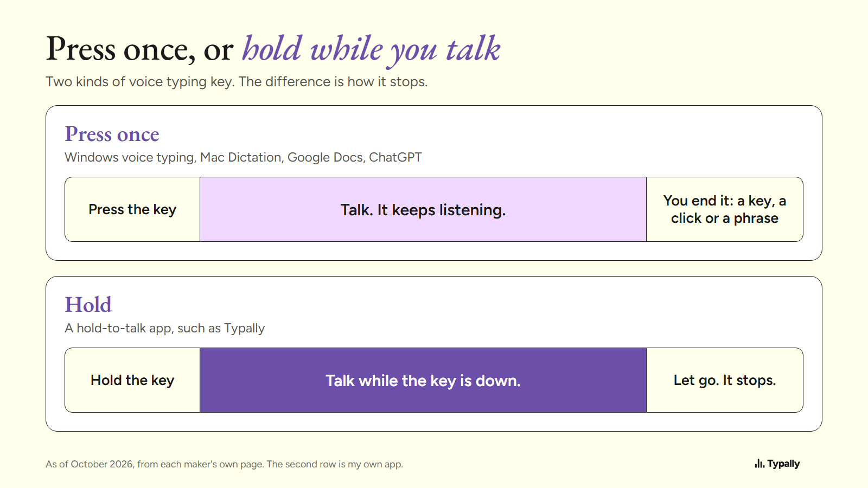Click 'Talk. It keeps listening.' bar
The width and height of the screenshot is (868, 488).
click(423, 209)
